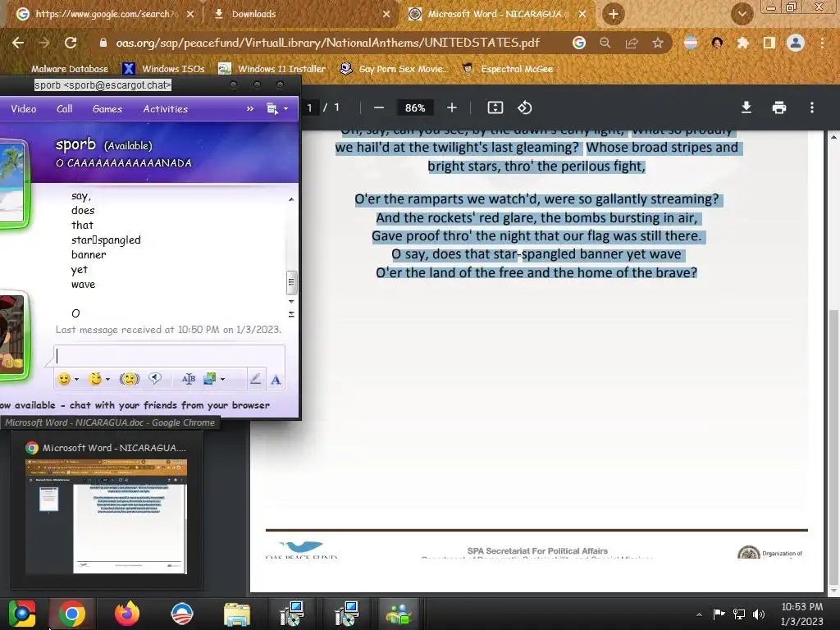Image resolution: width=840 pixels, height=630 pixels.
Task: Open a new Chrome tab
Action: [614, 14]
